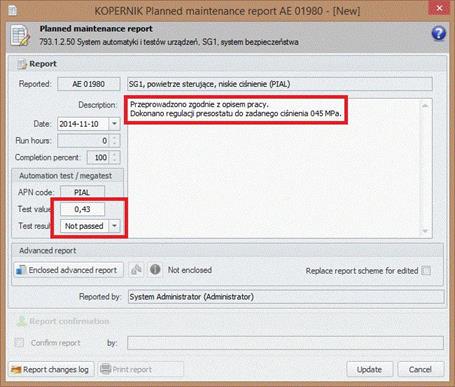Click the attach icon next to Enclosed advanced report
Screen dimensions: 455x387
(x=136, y=270)
